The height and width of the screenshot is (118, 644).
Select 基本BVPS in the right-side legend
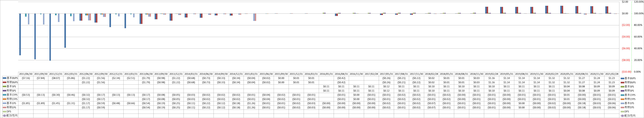(630, 78)
